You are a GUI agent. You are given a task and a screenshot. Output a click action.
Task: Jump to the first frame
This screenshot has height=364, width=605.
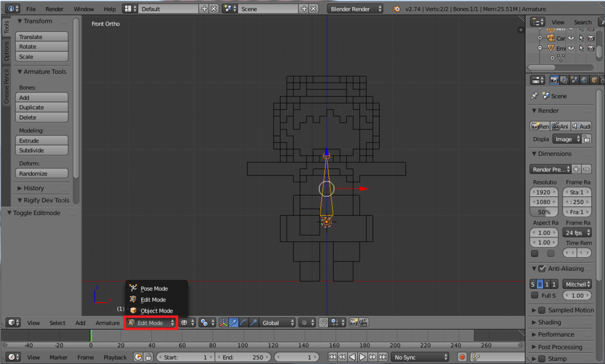tap(332, 357)
